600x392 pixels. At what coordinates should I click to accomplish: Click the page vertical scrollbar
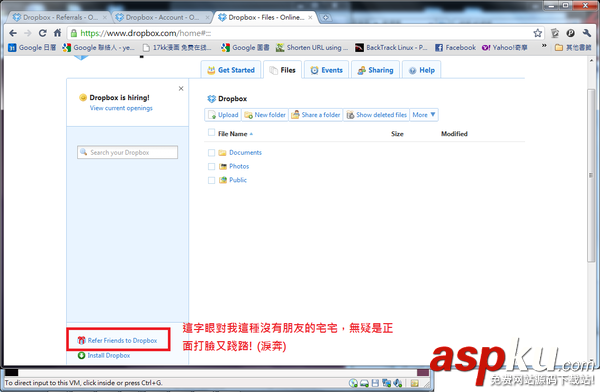pyautogui.click(x=591, y=175)
